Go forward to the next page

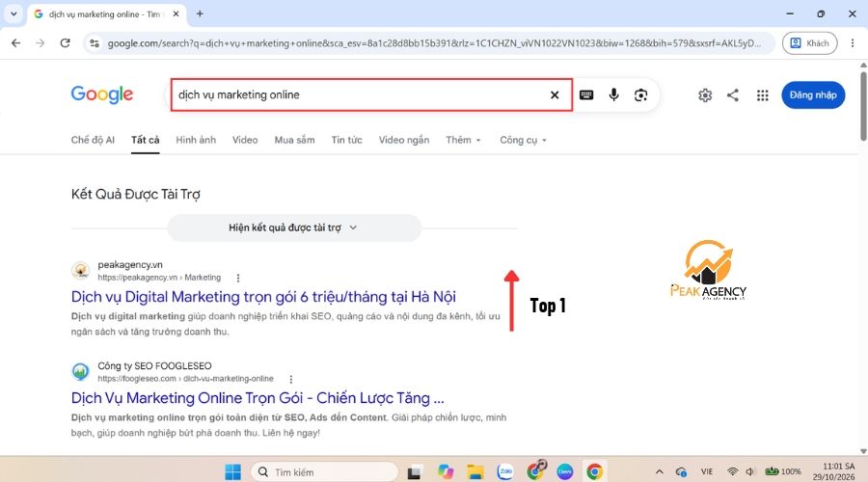(40, 43)
